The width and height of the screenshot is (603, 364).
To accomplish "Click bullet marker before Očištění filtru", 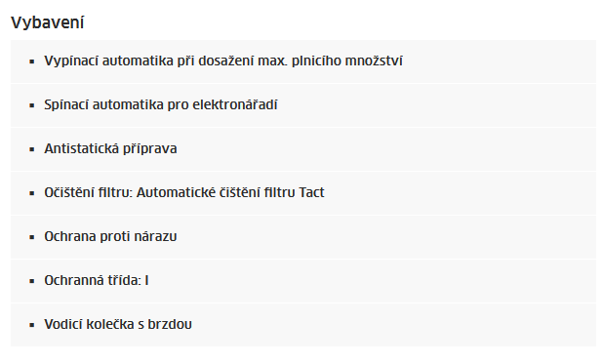I will coord(32,193).
